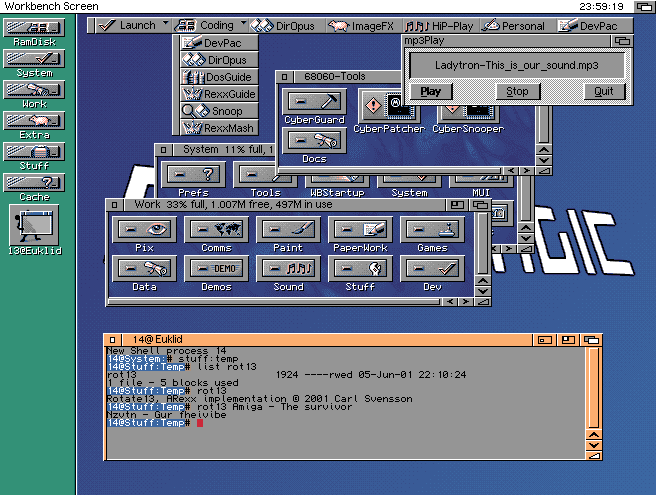Click shell window scroll down arrow
Screen dimensions: 656x495
coord(594,445)
